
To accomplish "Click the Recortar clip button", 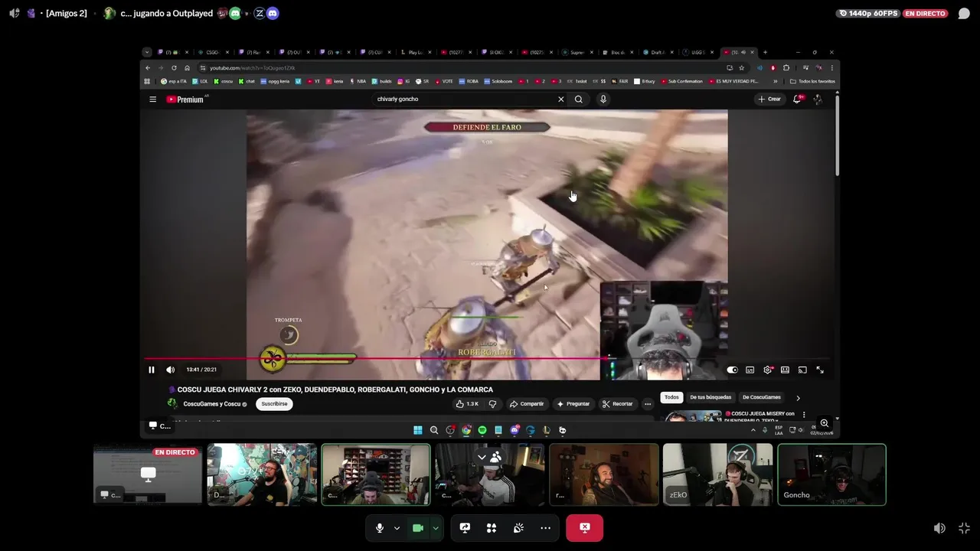I will pyautogui.click(x=617, y=404).
